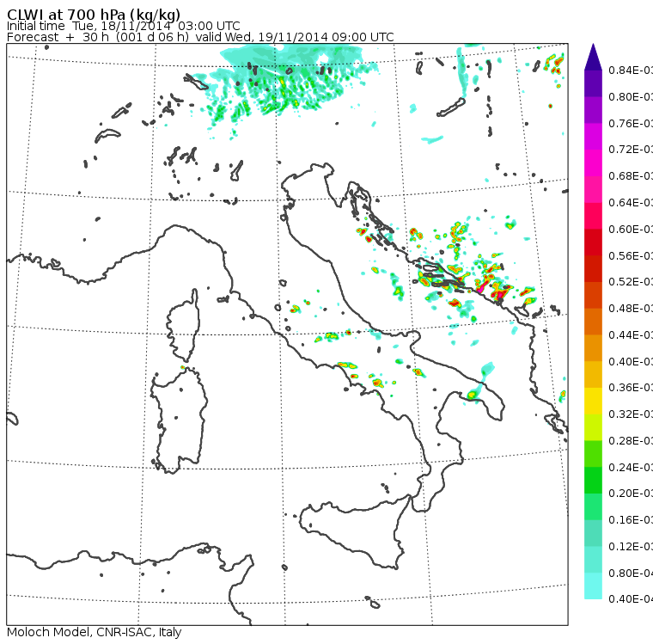The image size is (653, 644).
Task: Pick the colorbar band between 0.60E-03 and 0.64E-03
Action: tap(593, 216)
